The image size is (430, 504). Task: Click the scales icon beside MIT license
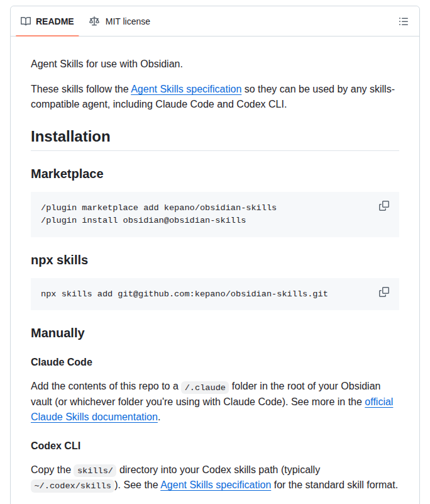tap(94, 21)
